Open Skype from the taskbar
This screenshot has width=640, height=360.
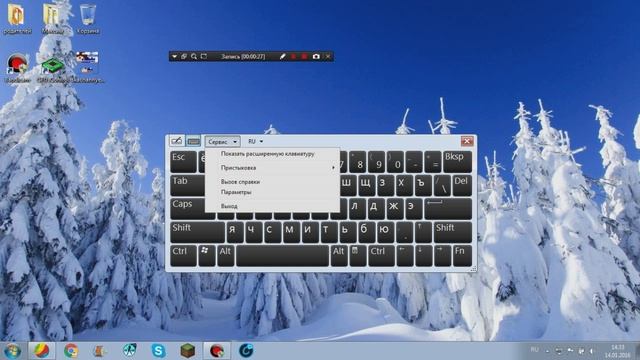point(158,351)
